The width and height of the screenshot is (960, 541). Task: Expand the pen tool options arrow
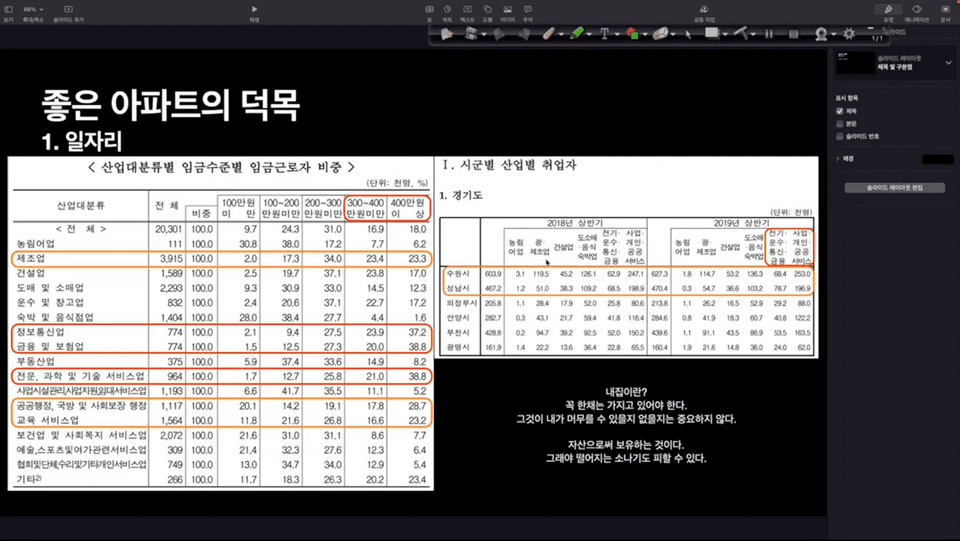561,35
